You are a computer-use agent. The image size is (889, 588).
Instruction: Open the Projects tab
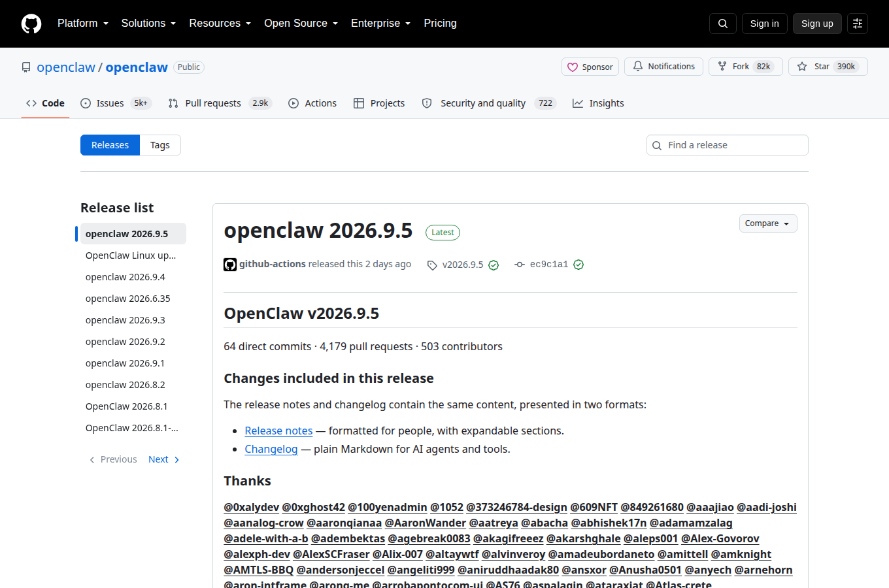(x=379, y=103)
